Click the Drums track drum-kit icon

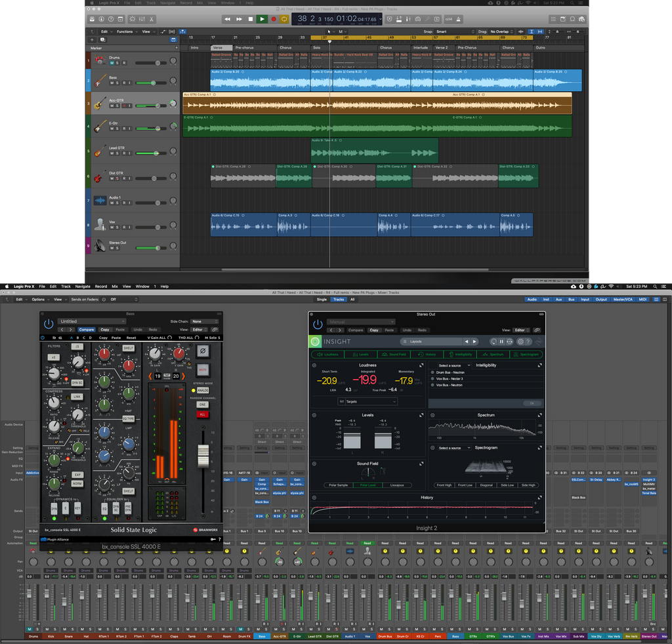[x=100, y=60]
